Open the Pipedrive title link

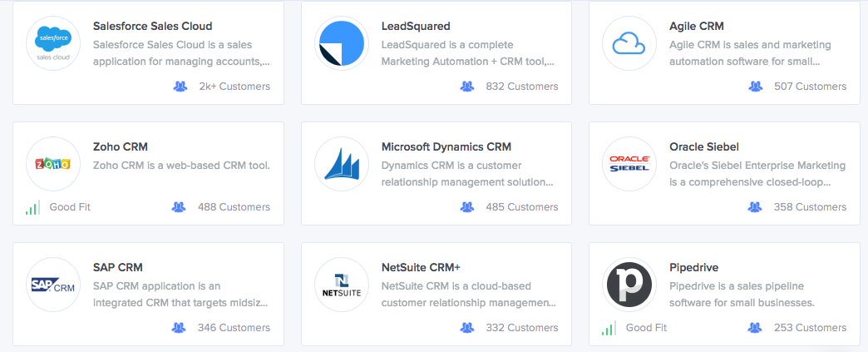pyautogui.click(x=693, y=268)
